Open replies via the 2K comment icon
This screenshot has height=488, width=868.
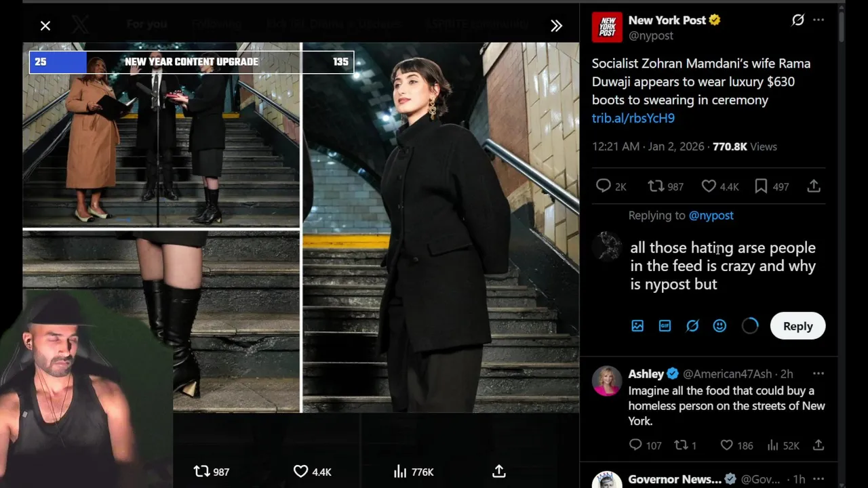603,186
